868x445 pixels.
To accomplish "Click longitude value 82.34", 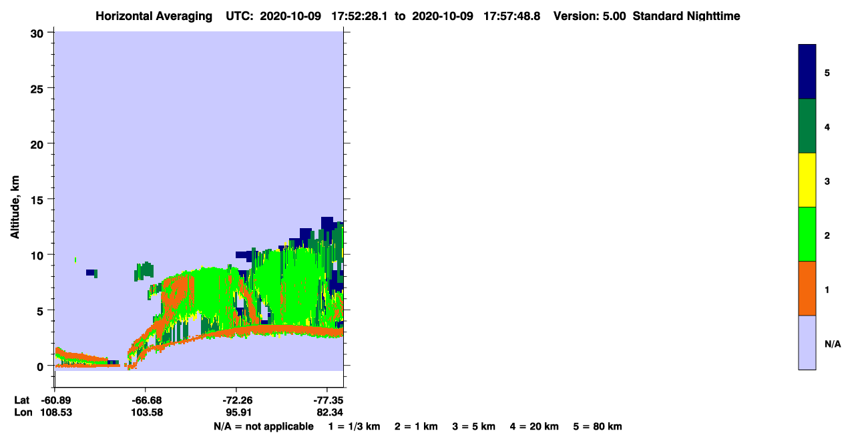I will 330,412.
